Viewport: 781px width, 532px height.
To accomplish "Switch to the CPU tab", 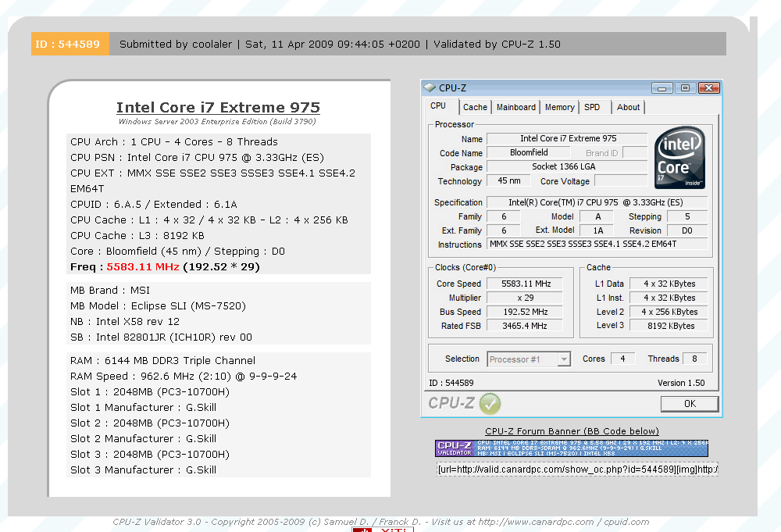I will click(438, 106).
